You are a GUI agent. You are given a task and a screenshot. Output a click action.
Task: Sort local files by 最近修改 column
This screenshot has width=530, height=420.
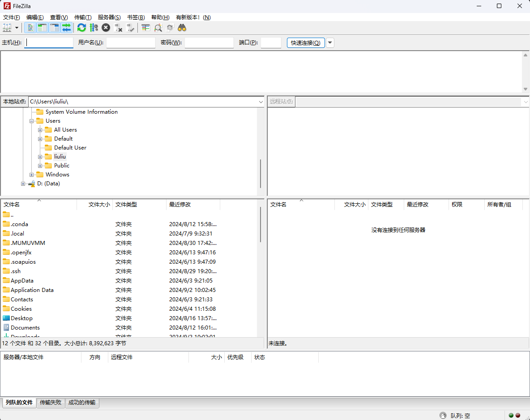(193, 205)
